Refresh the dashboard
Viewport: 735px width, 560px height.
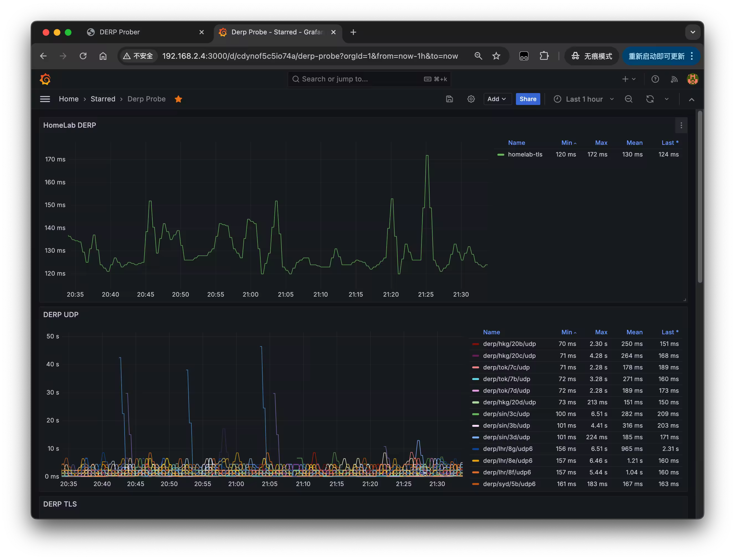(650, 99)
